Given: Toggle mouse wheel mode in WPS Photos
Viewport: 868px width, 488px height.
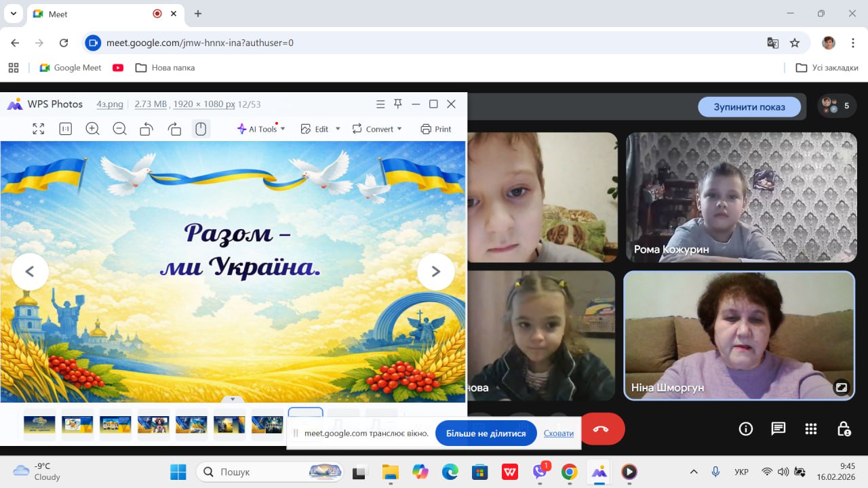Looking at the screenshot, I should [201, 129].
